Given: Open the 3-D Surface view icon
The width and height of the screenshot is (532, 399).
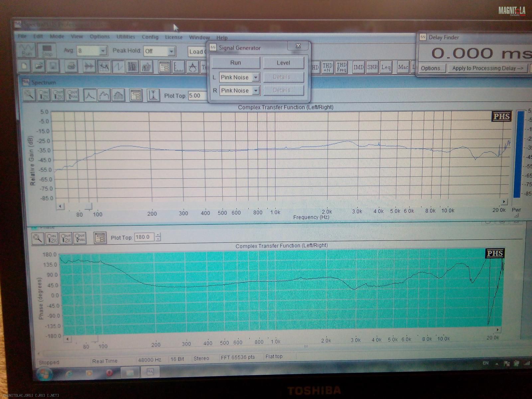Looking at the screenshot, I should (x=147, y=67).
